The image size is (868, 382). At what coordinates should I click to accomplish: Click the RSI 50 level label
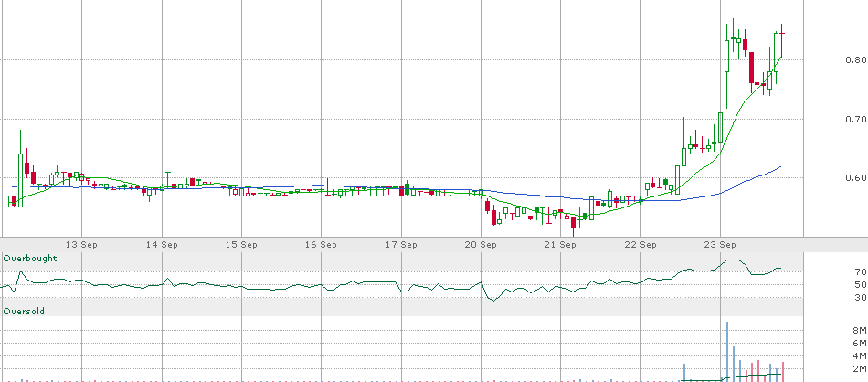tap(860, 284)
